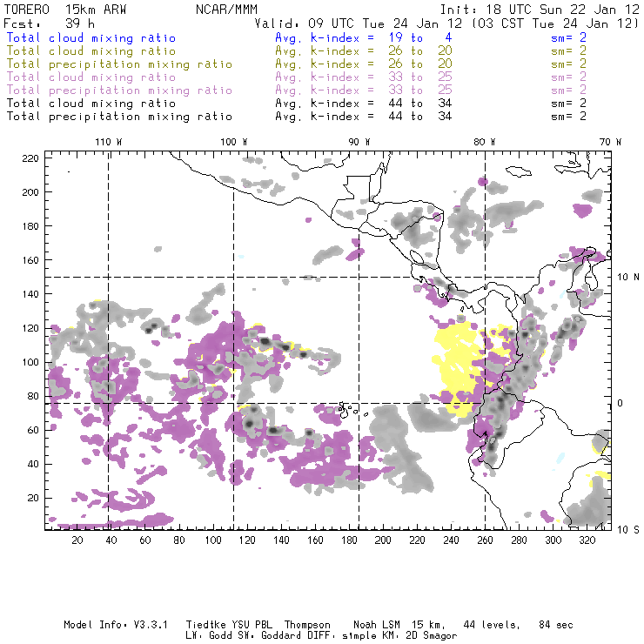644x644 pixels.
Task: Click the '200' tick on the vertical axis
Action: tap(30, 192)
